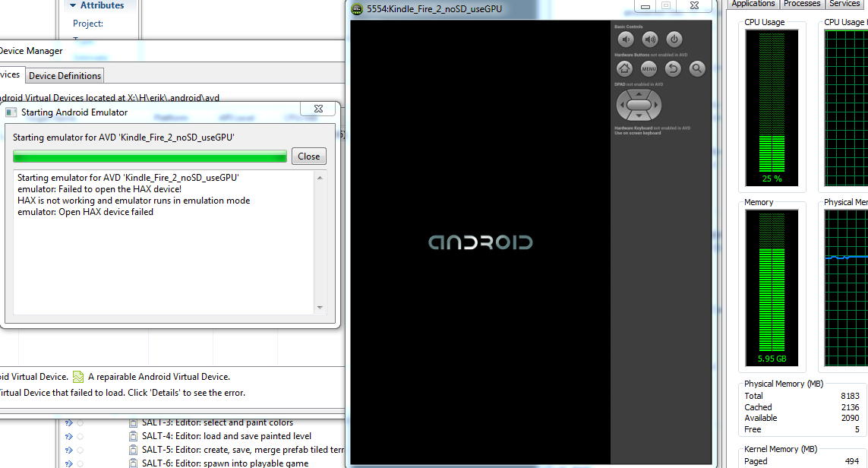Open task SALT-6: Editor spawn into playable game
The height and width of the screenshot is (468, 868).
[x=226, y=463]
